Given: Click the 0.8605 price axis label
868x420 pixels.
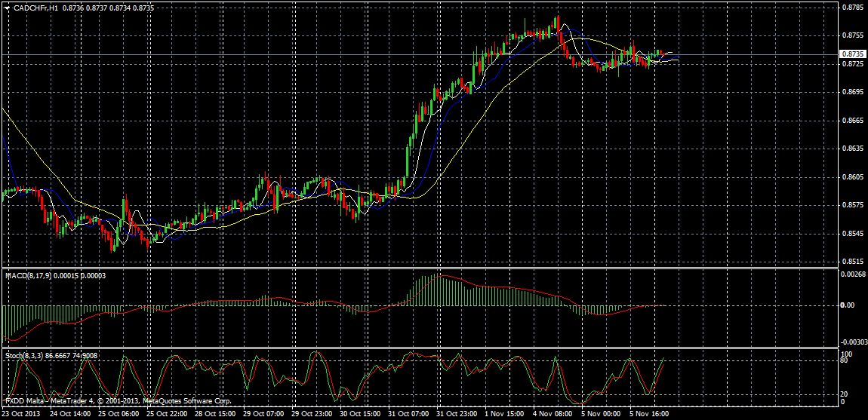Looking at the screenshot, I should point(851,177).
